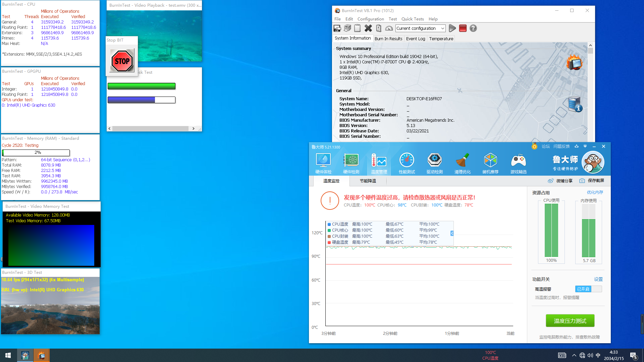The height and width of the screenshot is (362, 644).
Task: Click the green 温度压力测试 button
Action: [x=570, y=321]
